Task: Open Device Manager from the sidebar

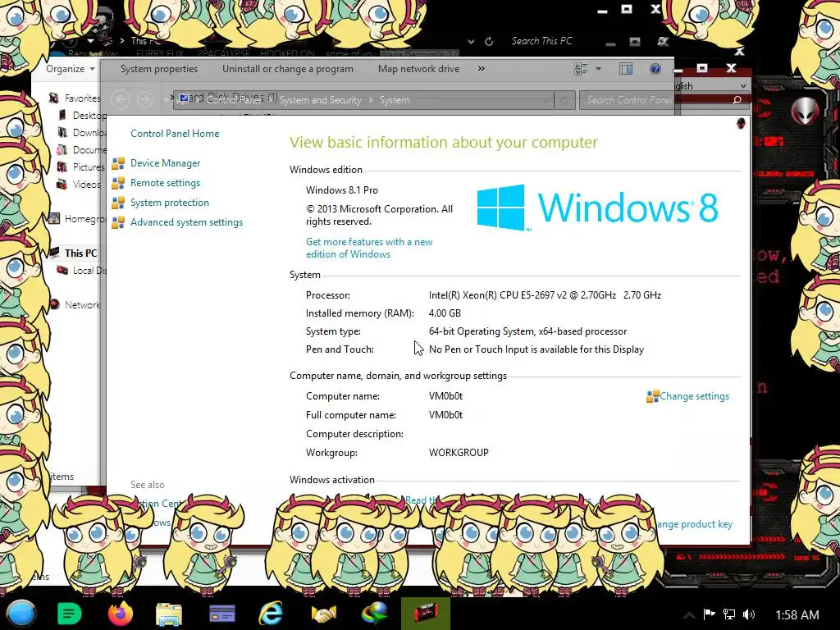Action: [165, 163]
